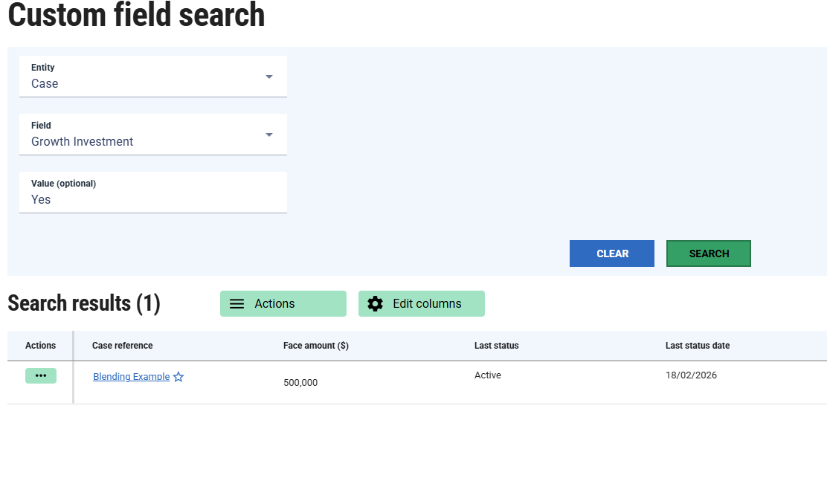Screen dimensions: 827x504
Task: Expand the Field dropdown showing Growth Investment
Action: click(152, 135)
